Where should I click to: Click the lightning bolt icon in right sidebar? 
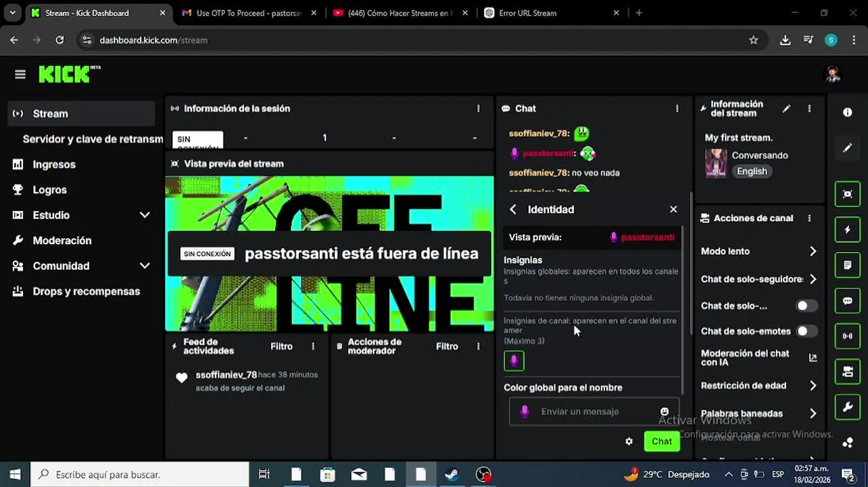(847, 230)
